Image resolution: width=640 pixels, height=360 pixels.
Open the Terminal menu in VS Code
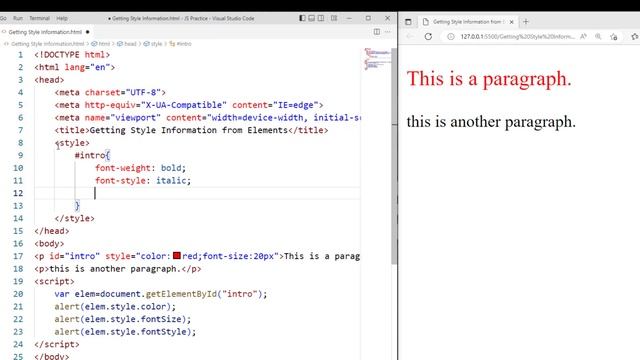tap(40, 18)
